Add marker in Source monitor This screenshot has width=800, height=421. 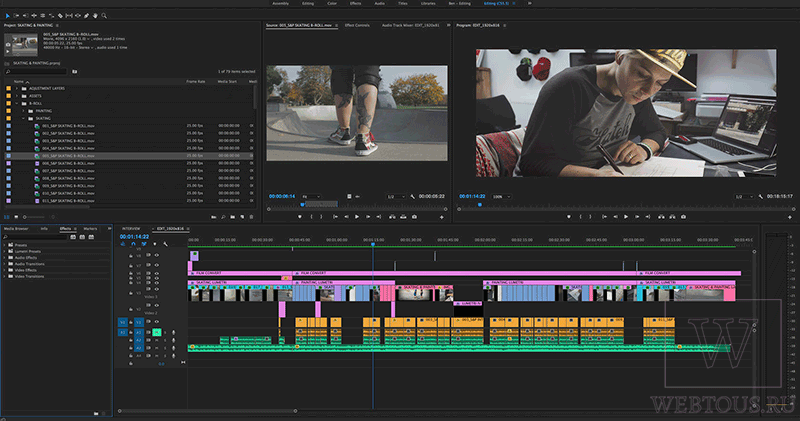coord(299,217)
